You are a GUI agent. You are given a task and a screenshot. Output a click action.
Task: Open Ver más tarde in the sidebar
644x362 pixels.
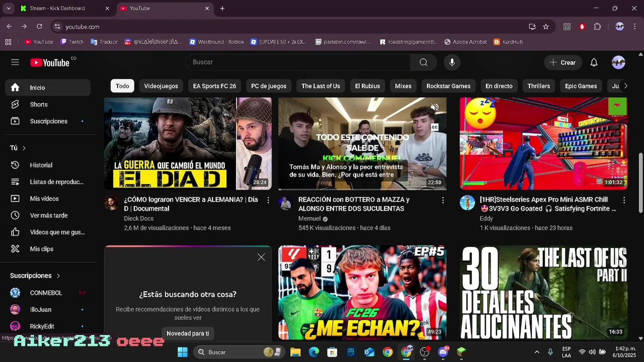pyautogui.click(x=48, y=215)
